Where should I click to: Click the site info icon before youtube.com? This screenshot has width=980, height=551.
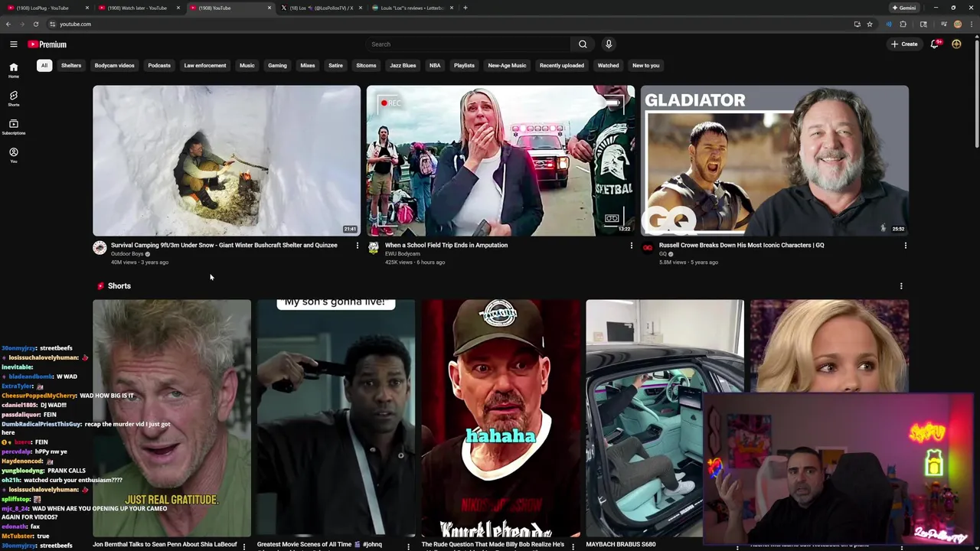coord(52,24)
